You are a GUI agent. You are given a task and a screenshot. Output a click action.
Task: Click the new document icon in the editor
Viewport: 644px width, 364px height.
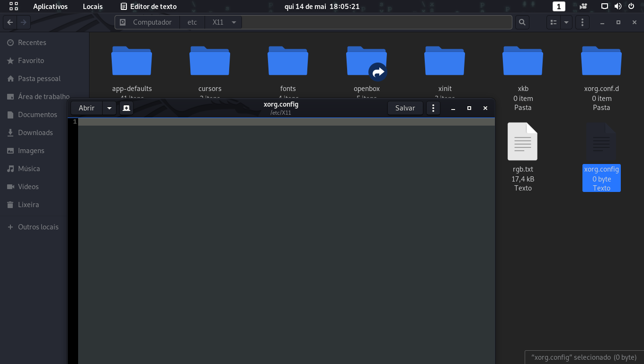click(x=126, y=108)
